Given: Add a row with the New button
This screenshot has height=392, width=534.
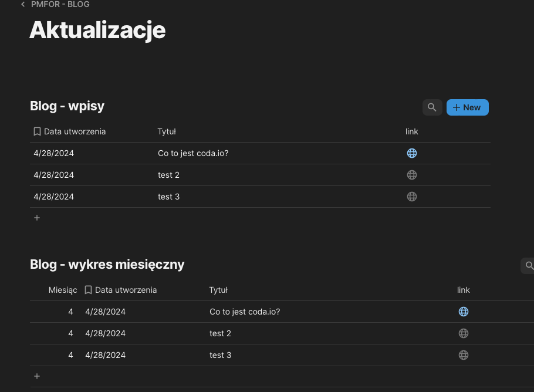Looking at the screenshot, I should click(x=467, y=107).
